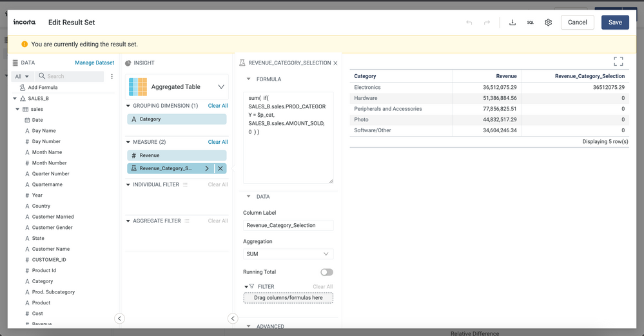Remove the Revenue_Category_S measure pill

[x=220, y=168]
